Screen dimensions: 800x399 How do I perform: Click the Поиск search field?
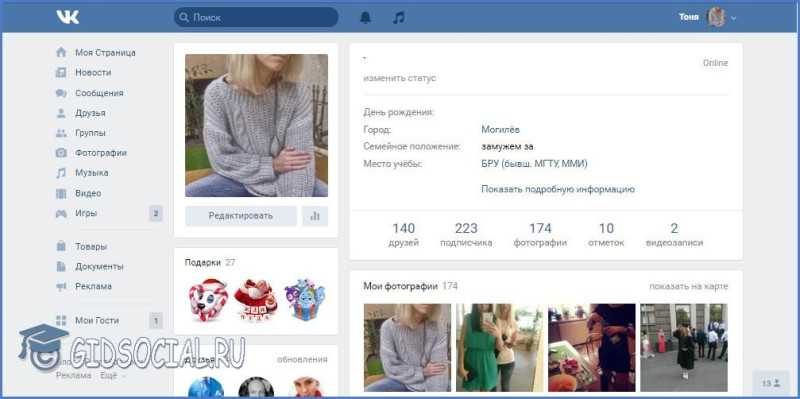(256, 17)
